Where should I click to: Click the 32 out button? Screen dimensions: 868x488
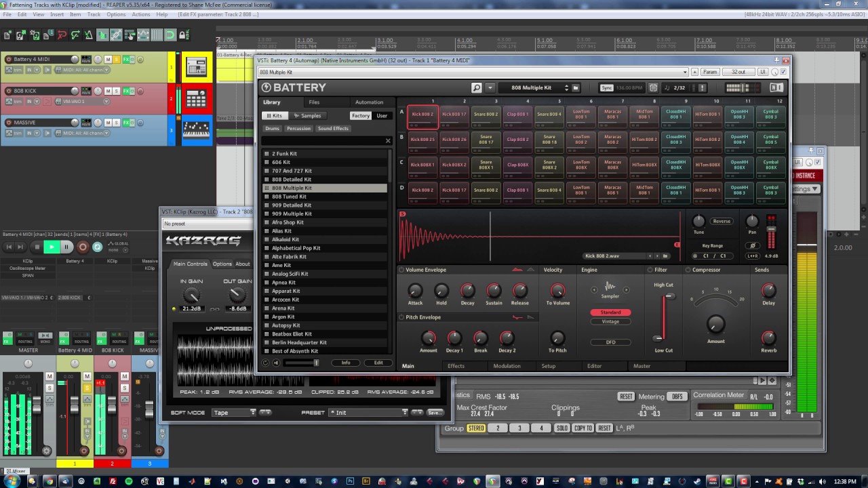tap(738, 72)
